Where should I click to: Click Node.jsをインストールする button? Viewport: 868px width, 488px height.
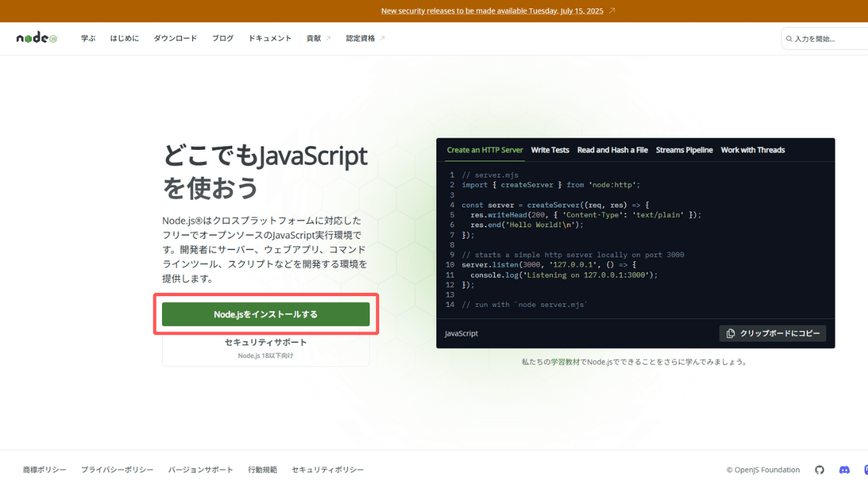click(x=266, y=314)
